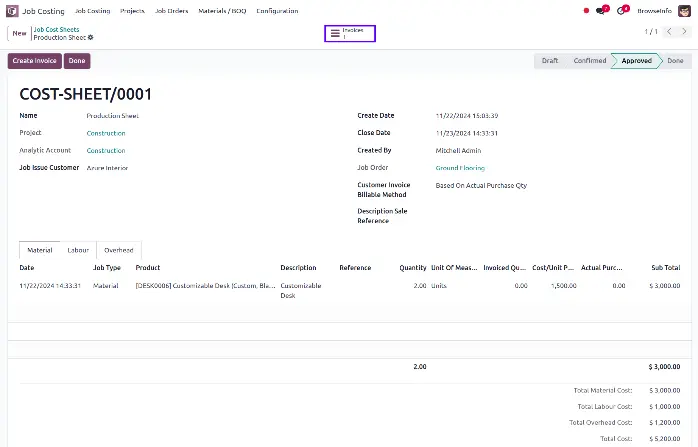Open the user avatar menu
Image resolution: width=698 pixels, height=447 pixels.
coord(684,10)
